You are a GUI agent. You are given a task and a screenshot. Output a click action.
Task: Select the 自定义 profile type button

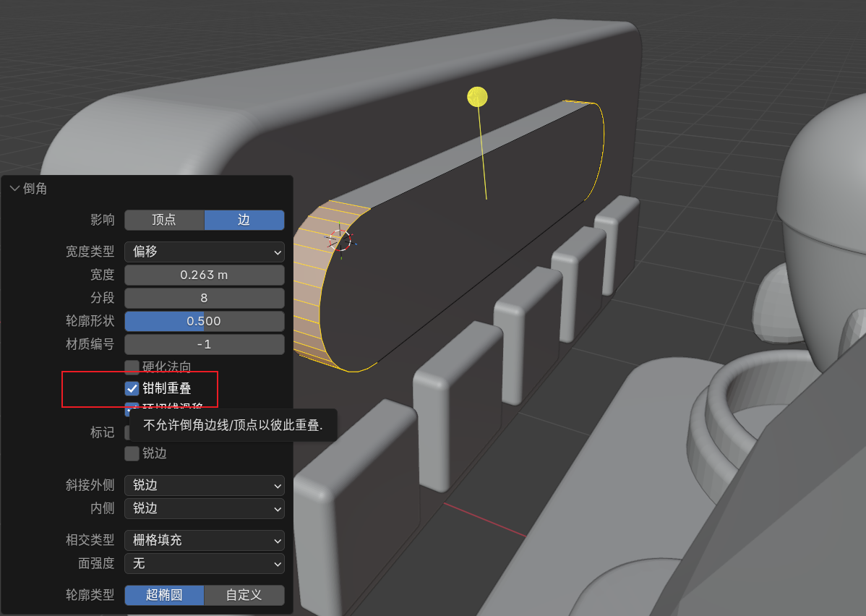click(x=244, y=595)
